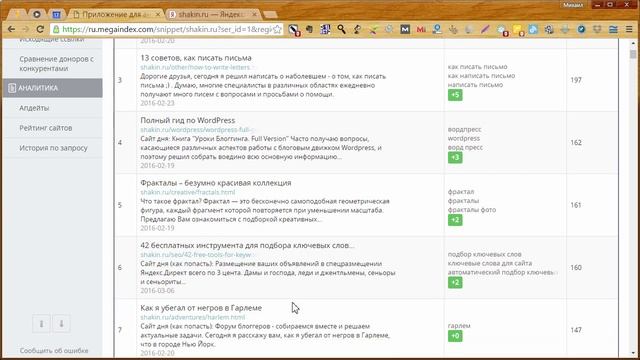Open the Апдейты sidebar item
The image size is (640, 360).
34,108
